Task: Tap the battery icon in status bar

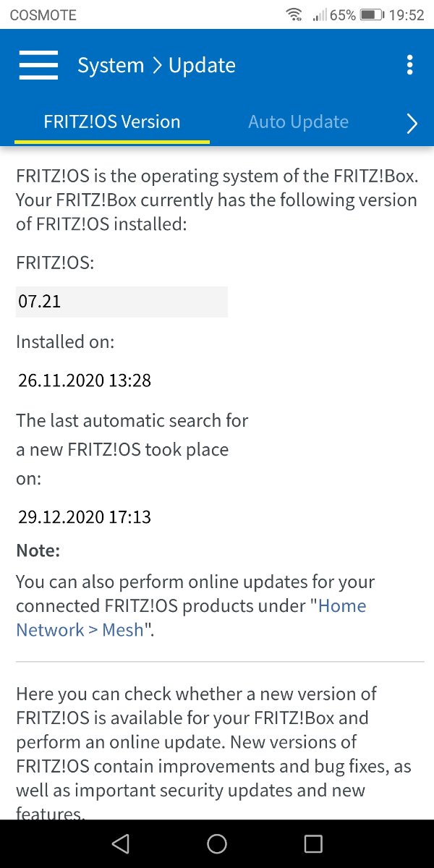Action: click(372, 14)
